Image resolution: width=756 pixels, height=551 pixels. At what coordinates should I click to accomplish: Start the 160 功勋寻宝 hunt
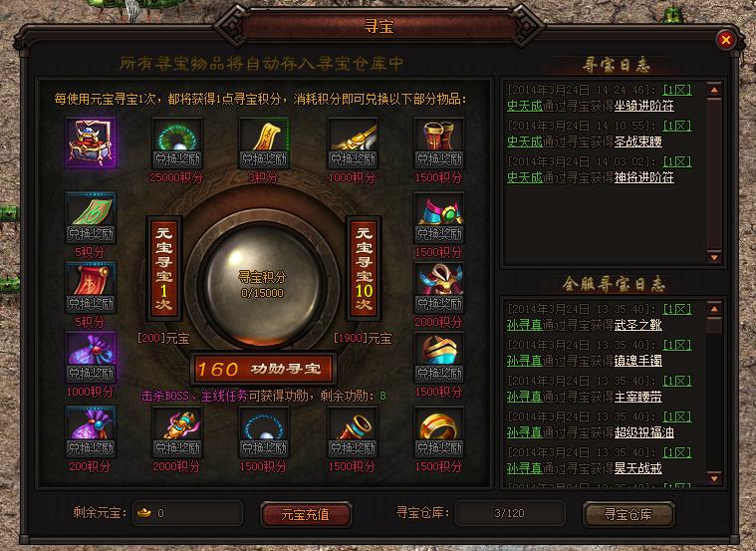(x=263, y=369)
